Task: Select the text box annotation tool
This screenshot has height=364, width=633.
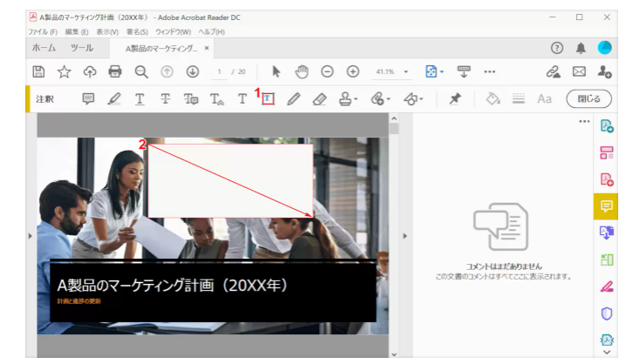Action: pos(268,99)
